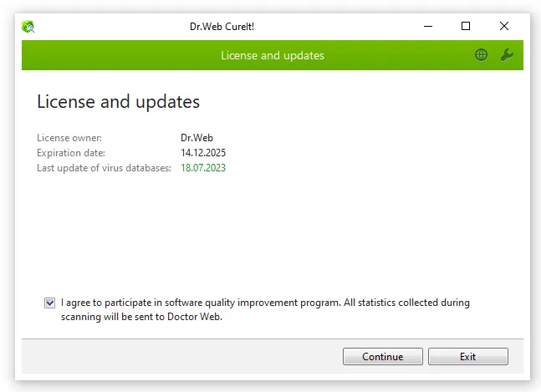Select the expiration date 14.12.2025

pyautogui.click(x=203, y=153)
